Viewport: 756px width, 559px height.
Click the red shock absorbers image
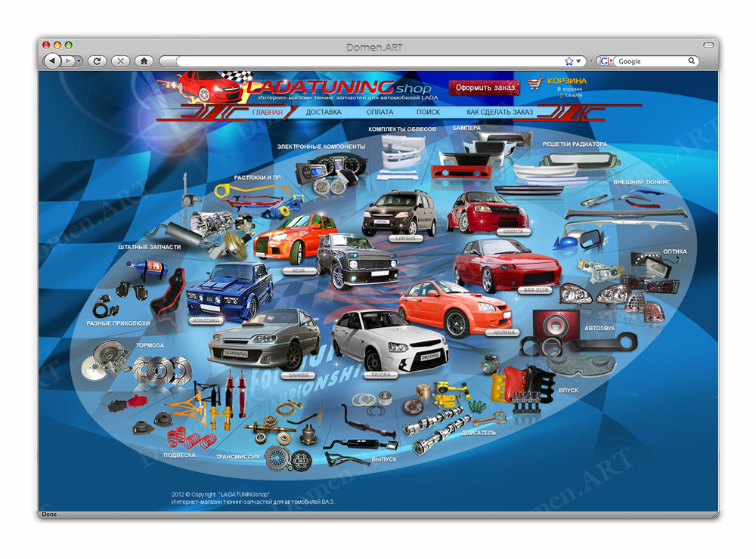[x=236, y=394]
